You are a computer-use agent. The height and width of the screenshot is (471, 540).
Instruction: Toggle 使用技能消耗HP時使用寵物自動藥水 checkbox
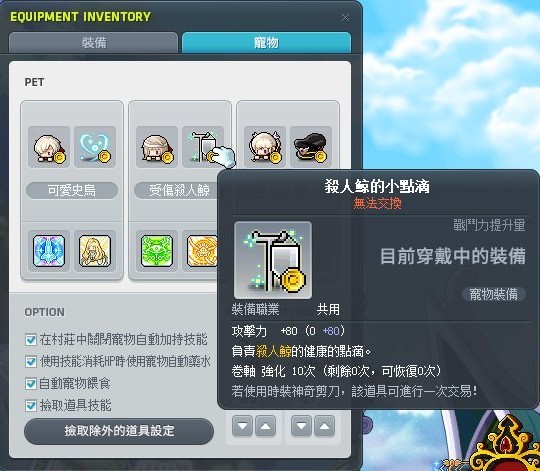pos(31,362)
